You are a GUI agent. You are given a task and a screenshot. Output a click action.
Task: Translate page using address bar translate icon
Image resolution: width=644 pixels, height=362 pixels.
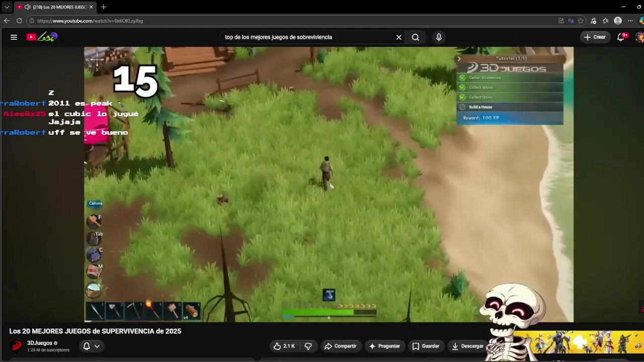coord(571,21)
